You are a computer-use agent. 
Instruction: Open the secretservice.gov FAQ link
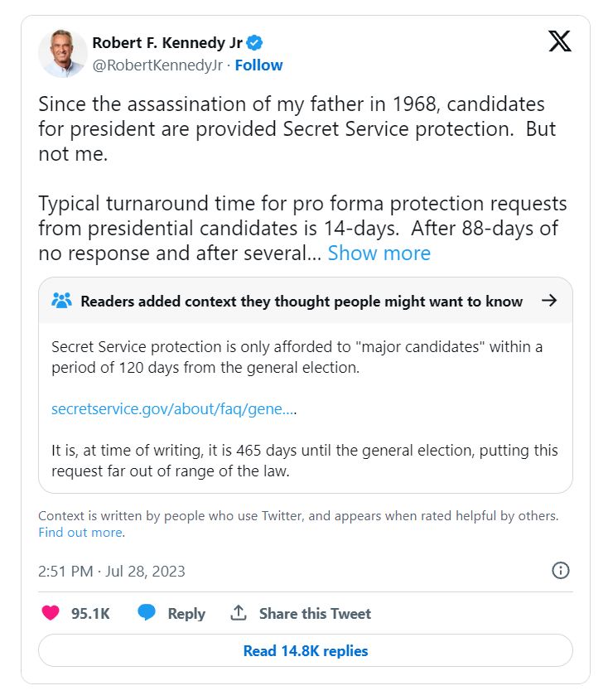(x=174, y=409)
